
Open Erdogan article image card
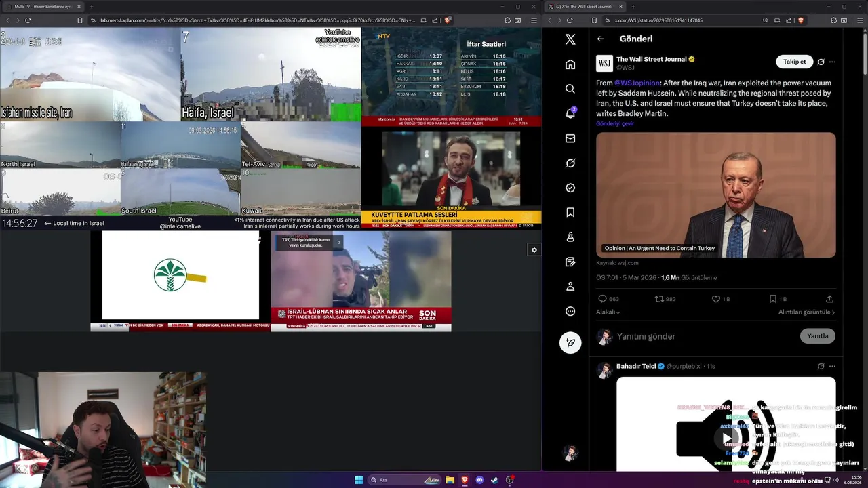(x=716, y=195)
